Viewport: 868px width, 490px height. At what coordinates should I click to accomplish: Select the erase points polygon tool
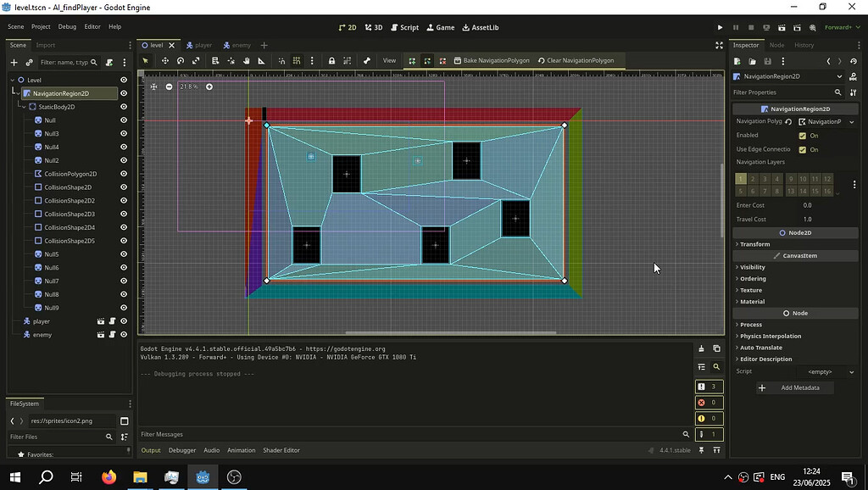coord(442,60)
